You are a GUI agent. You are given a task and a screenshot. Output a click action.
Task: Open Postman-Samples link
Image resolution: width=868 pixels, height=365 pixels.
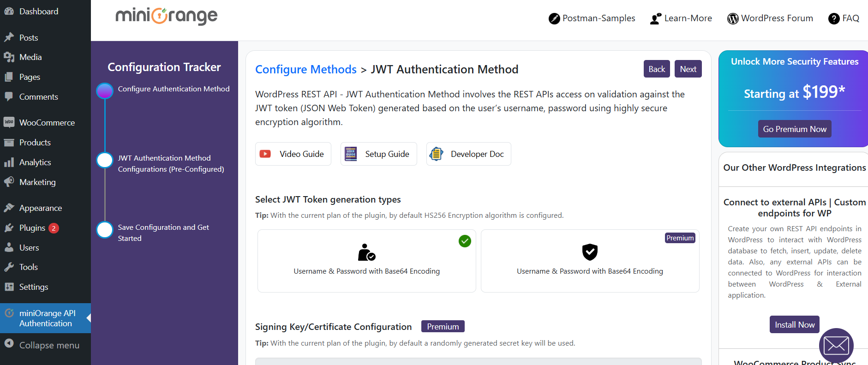(592, 18)
